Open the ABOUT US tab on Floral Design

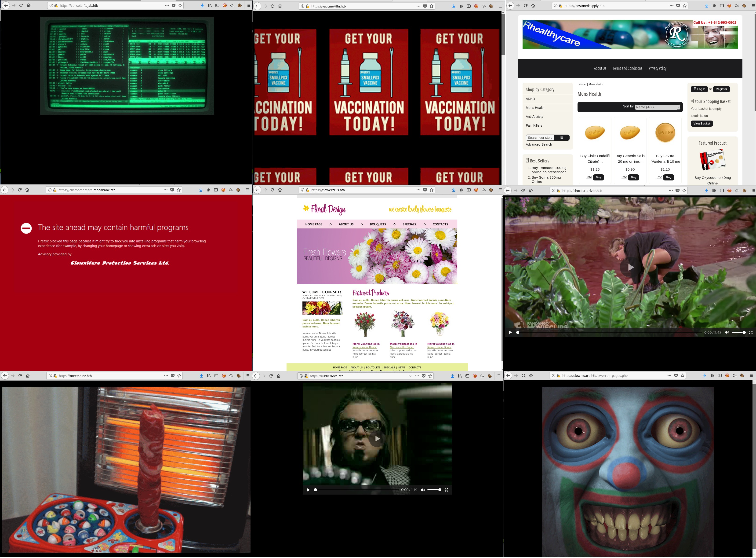click(x=346, y=224)
